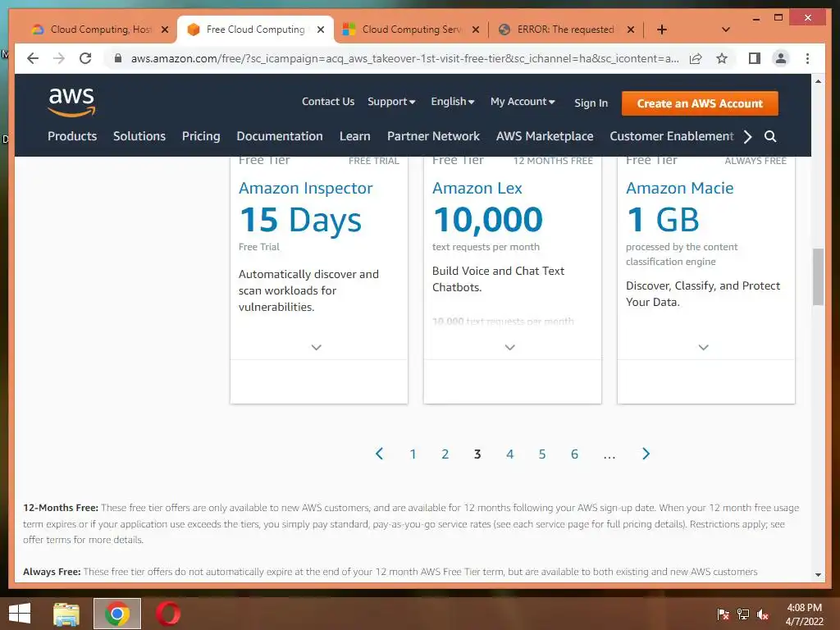The image size is (840, 630).
Task: Click Chrome icon in taskbar
Action: click(x=117, y=614)
